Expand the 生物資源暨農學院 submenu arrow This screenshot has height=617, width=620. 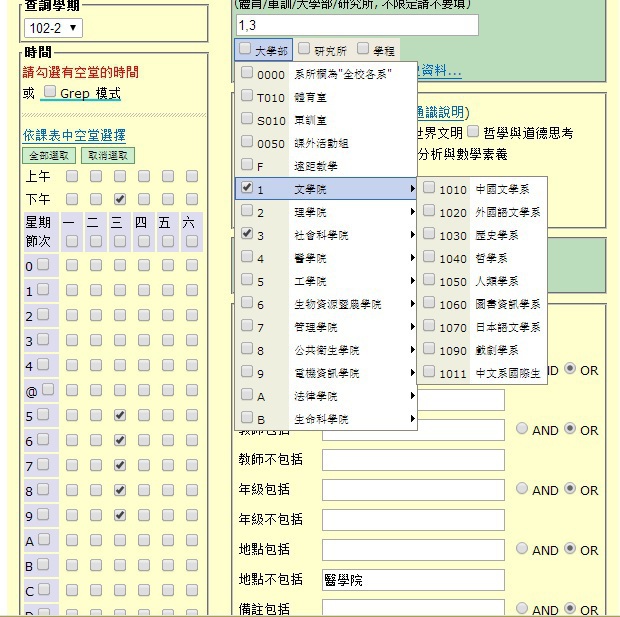coord(412,304)
